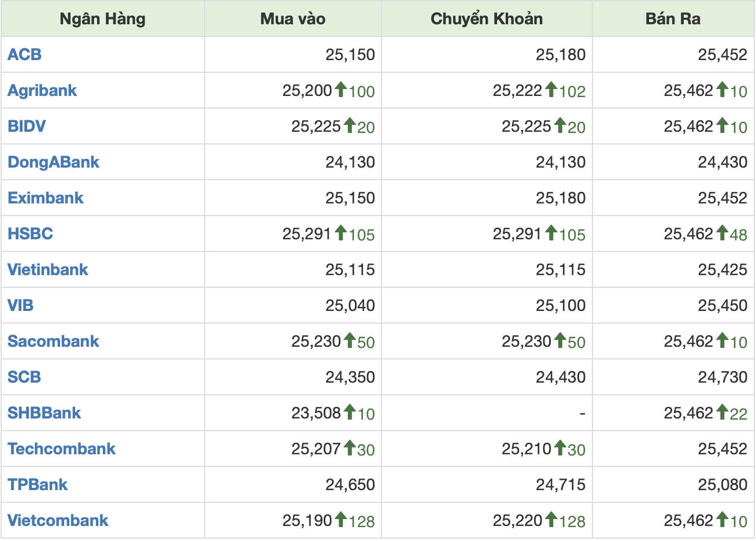Open the Agribank link
This screenshot has height=541, width=756.
(42, 90)
